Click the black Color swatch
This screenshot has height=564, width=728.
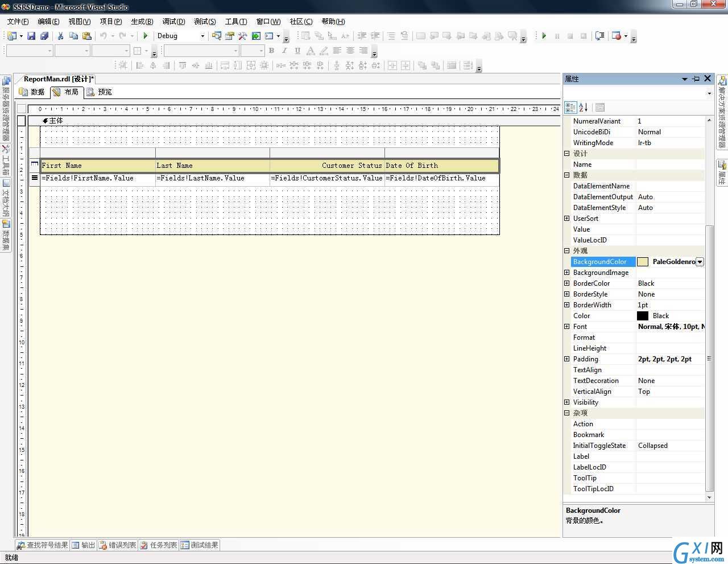(x=643, y=316)
